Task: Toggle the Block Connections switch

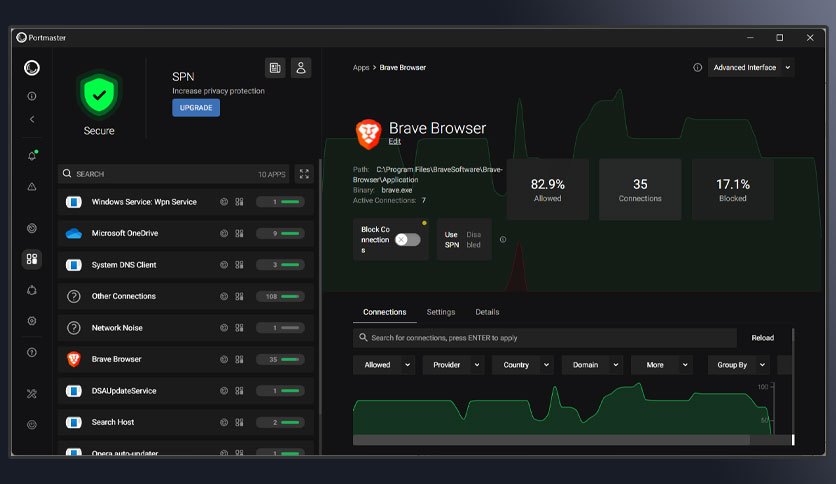Action: coord(408,240)
